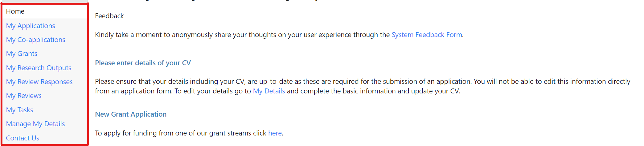Click the 'here' link to apply for funding
The width and height of the screenshot is (644, 146).
coord(275,133)
